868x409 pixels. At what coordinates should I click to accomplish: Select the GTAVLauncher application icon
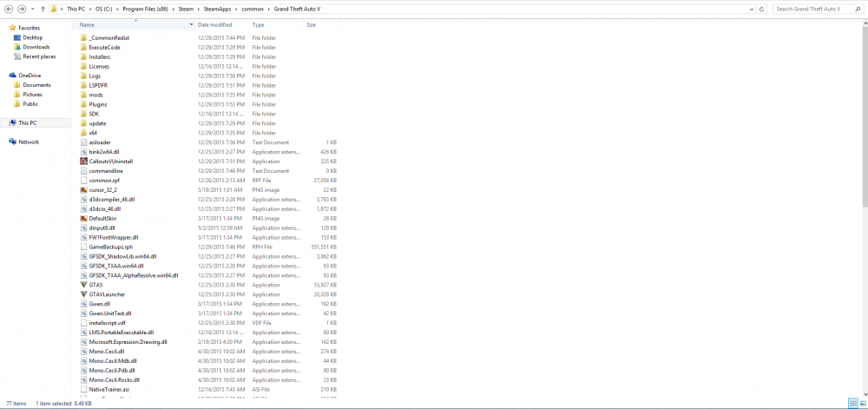point(83,294)
